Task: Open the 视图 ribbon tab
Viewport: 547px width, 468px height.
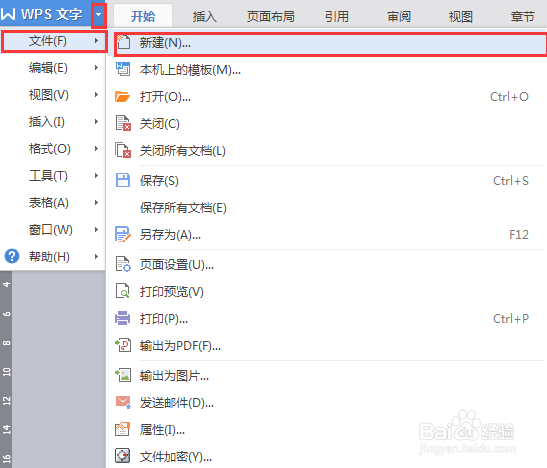Action: coord(460,16)
